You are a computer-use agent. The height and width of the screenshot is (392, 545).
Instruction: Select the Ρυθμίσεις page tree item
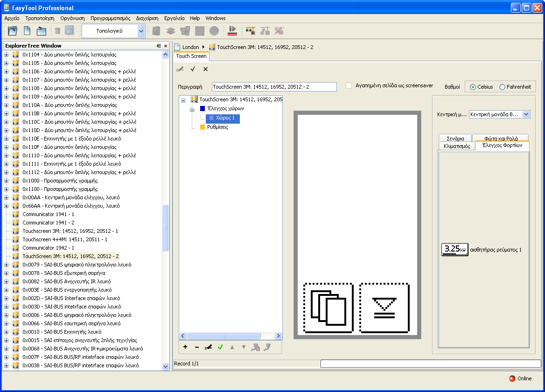[x=217, y=127]
